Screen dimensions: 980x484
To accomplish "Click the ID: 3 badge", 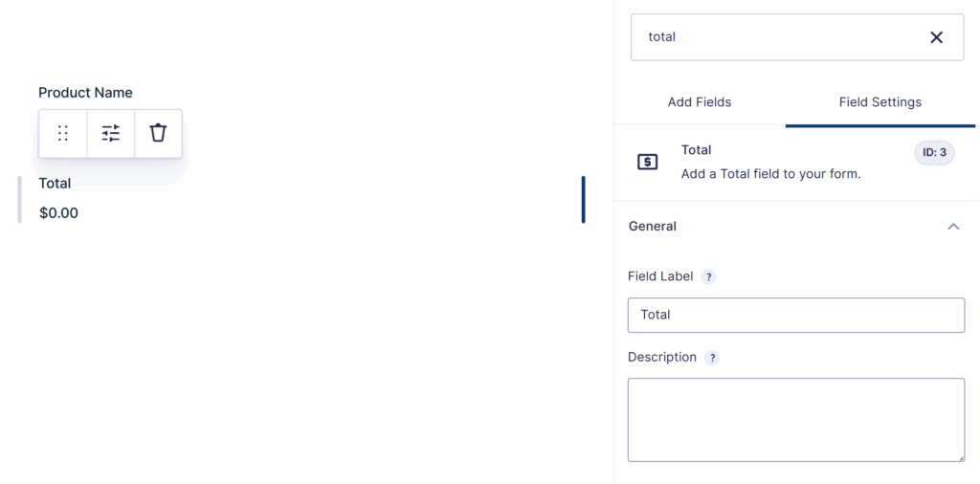I will [x=934, y=152].
